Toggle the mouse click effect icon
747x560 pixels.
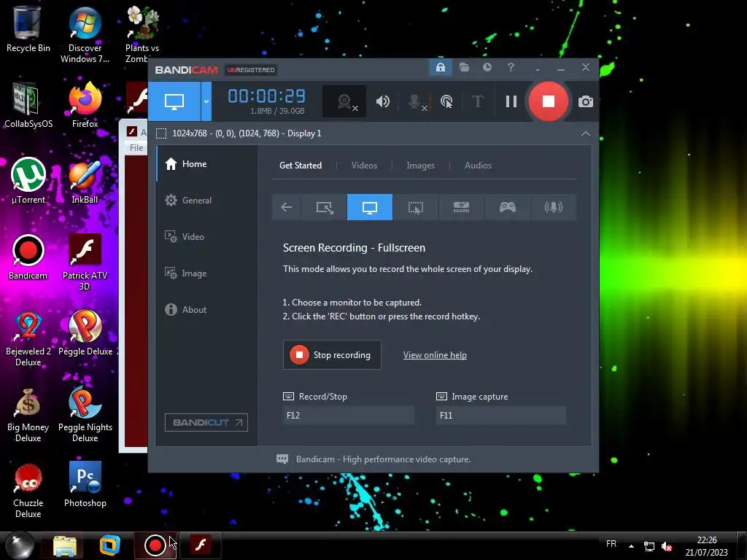point(446,101)
